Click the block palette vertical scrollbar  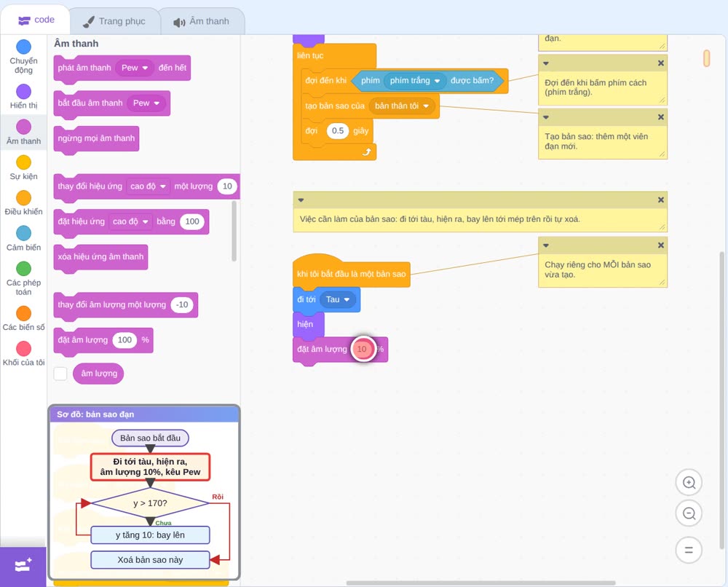[234, 231]
